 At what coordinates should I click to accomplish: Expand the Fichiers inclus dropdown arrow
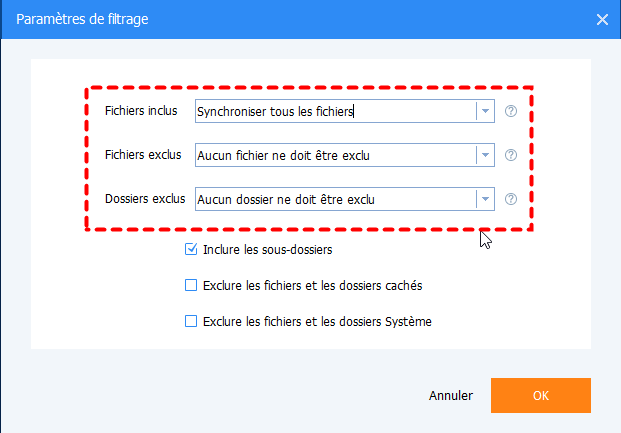[485, 111]
